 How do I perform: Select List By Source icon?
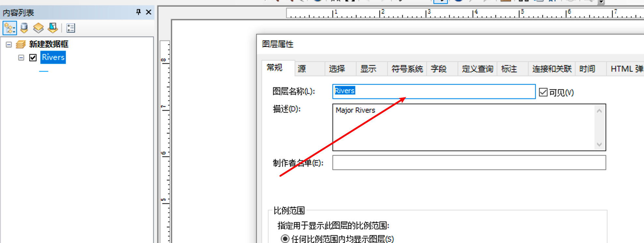click(x=24, y=28)
